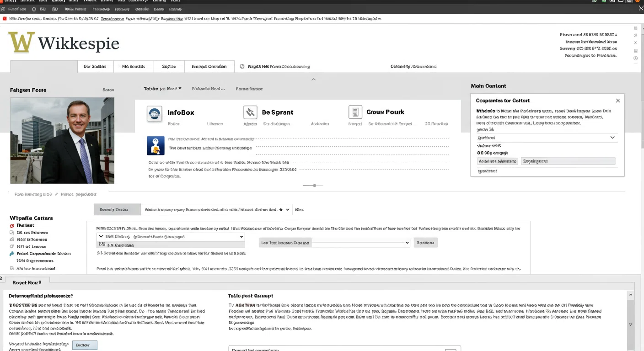Click the Grour Pourk heading text
This screenshot has width=644, height=351.
coord(386,112)
